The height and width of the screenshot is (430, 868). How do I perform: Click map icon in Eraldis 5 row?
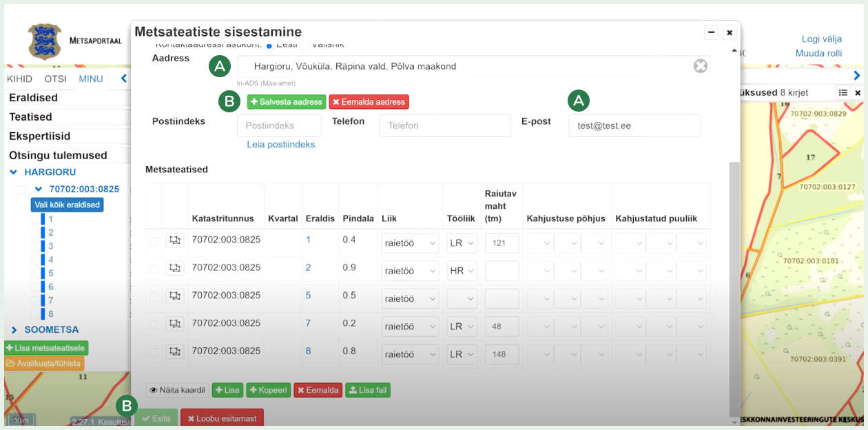click(x=175, y=296)
